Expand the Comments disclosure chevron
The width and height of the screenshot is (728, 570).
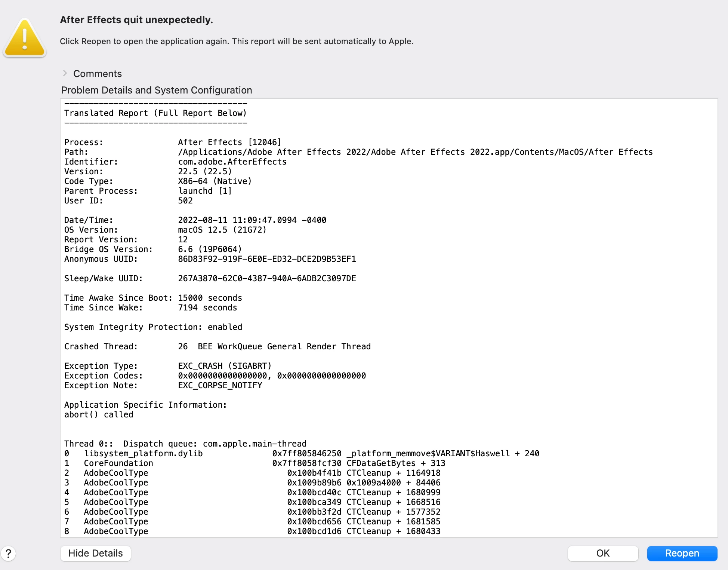(x=65, y=73)
